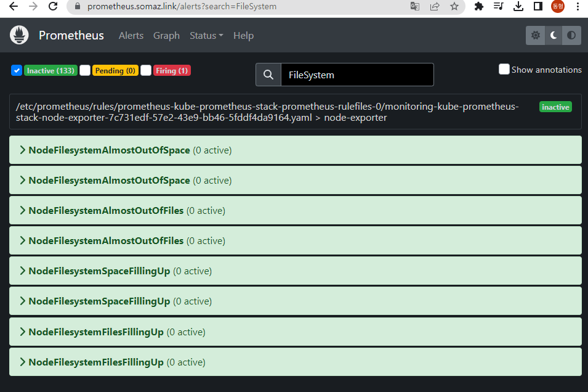Click first NodeFilesystemSpaceFillingUp (0 active) count text
588x392 pixels.
[x=192, y=271]
